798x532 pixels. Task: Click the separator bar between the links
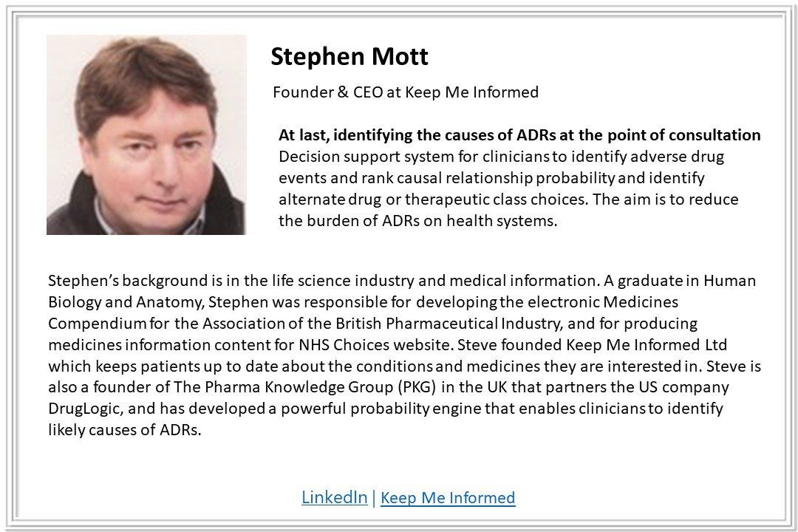[374, 497]
